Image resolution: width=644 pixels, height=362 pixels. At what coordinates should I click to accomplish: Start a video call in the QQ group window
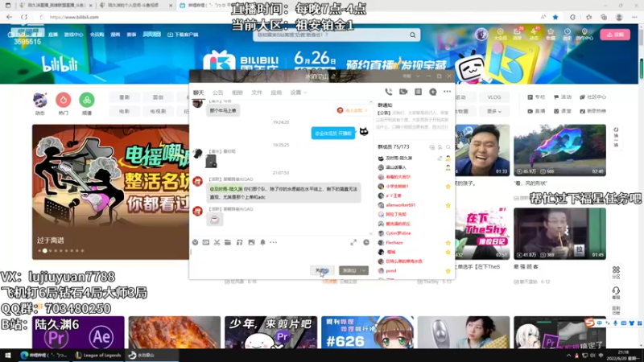(403, 92)
